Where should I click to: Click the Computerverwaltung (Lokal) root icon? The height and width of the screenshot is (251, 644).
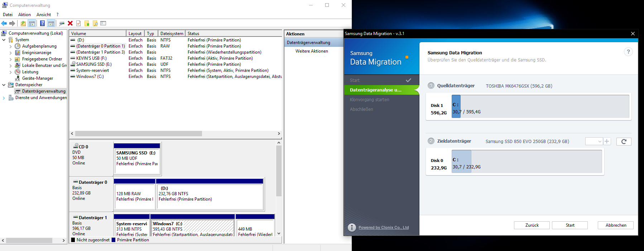[x=4, y=33]
